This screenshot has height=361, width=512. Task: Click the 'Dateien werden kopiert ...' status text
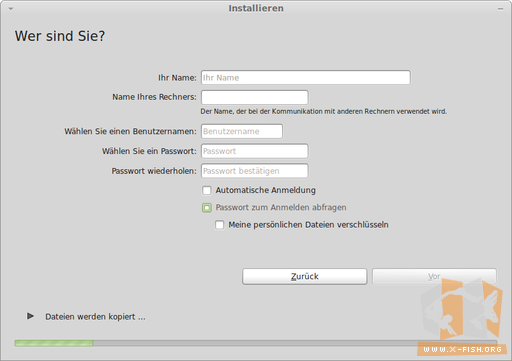[95, 317]
